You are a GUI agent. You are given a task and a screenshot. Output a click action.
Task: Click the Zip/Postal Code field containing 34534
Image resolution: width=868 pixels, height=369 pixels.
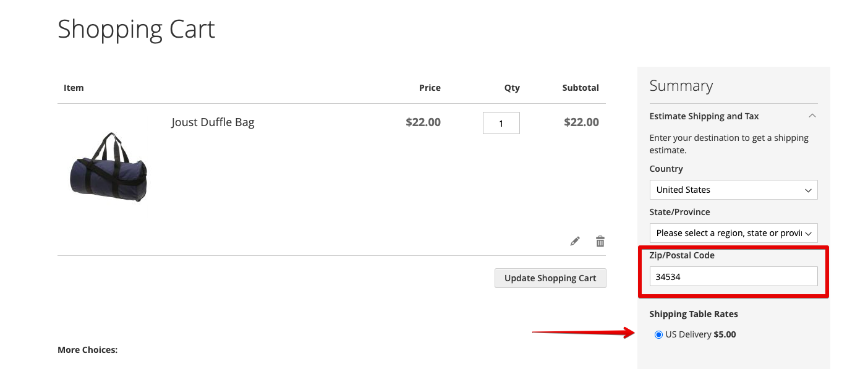coord(733,276)
